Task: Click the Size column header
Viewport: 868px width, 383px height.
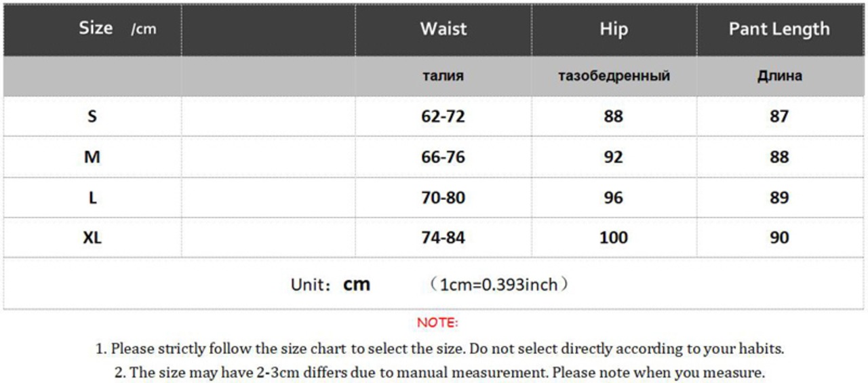Action: tap(96, 28)
